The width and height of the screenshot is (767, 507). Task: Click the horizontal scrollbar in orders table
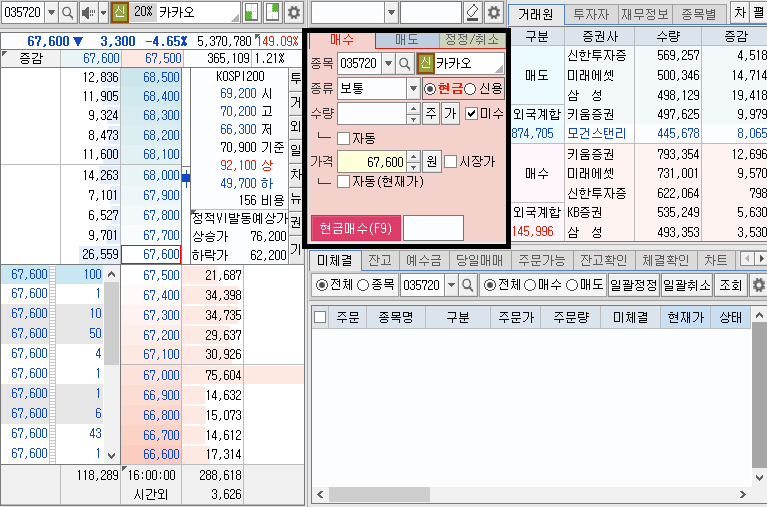coord(379,494)
